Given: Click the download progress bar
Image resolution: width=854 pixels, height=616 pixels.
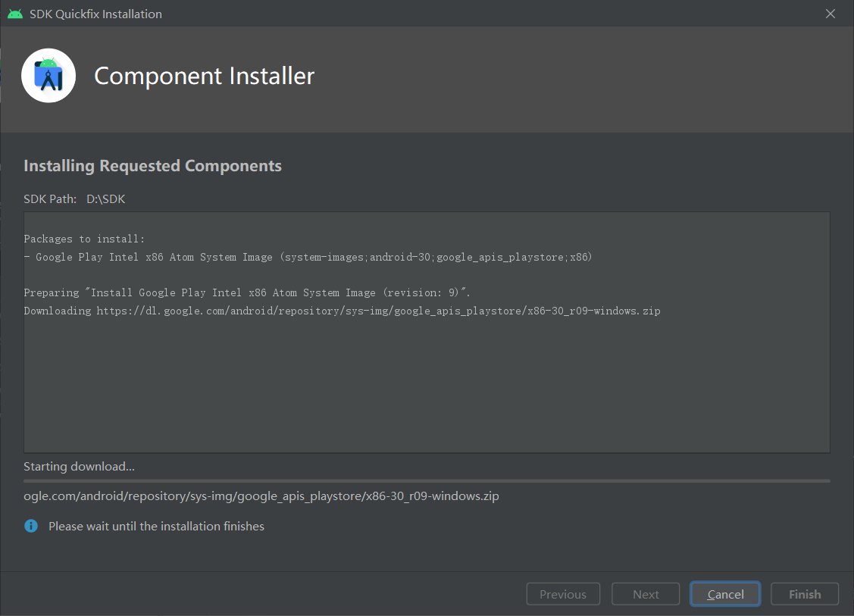Looking at the screenshot, I should pos(427,480).
